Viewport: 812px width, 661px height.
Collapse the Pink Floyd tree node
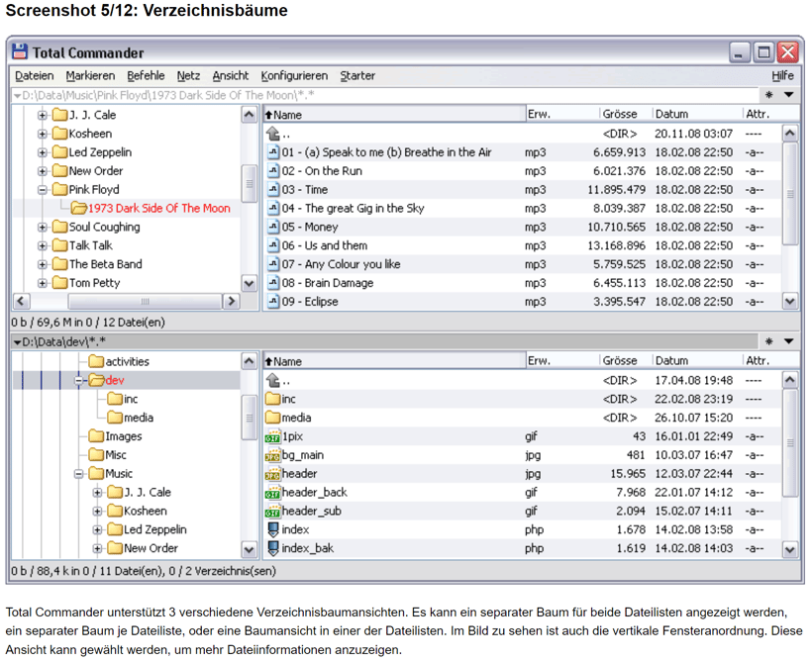[43, 190]
